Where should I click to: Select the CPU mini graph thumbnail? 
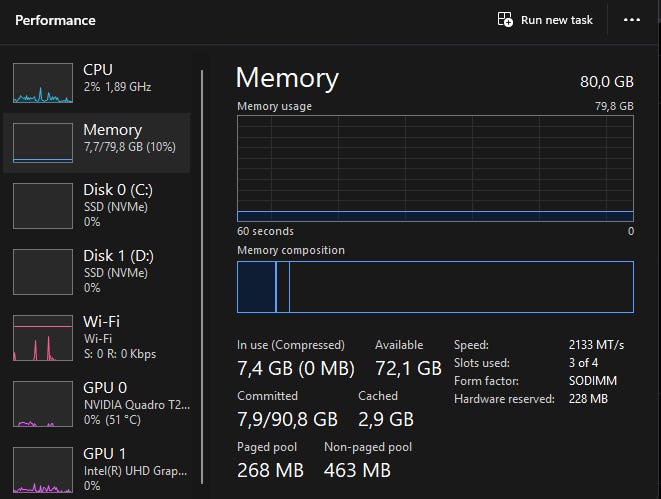point(43,83)
